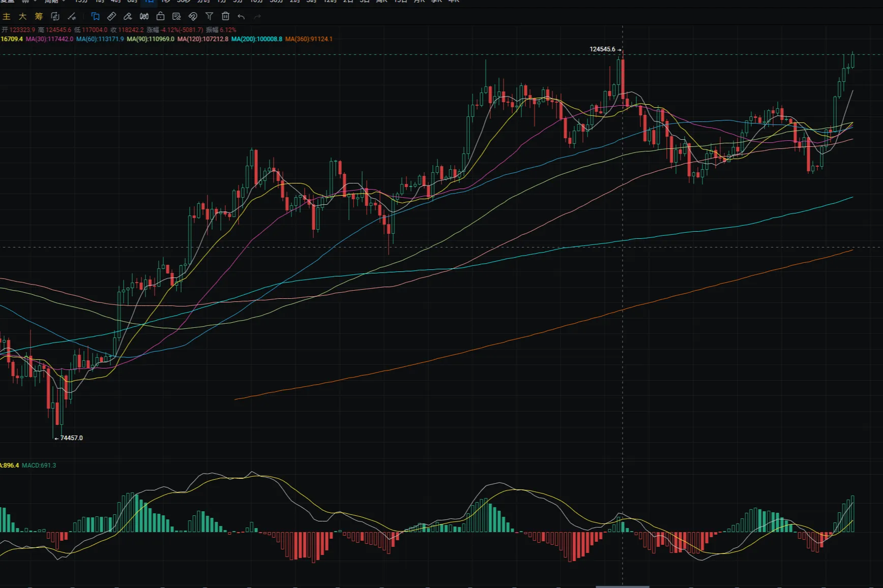Select the trend line drawing tool
Image resolution: width=883 pixels, height=588 pixels.
72,16
